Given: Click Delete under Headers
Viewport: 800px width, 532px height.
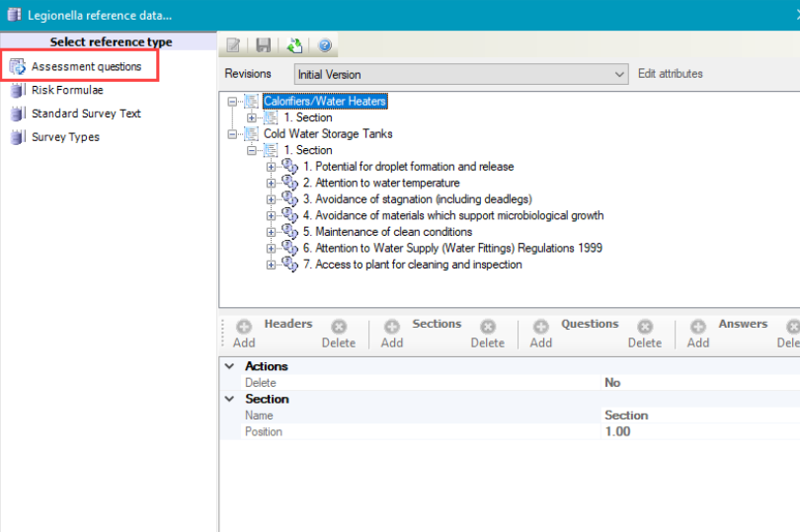Looking at the screenshot, I should point(338,333).
